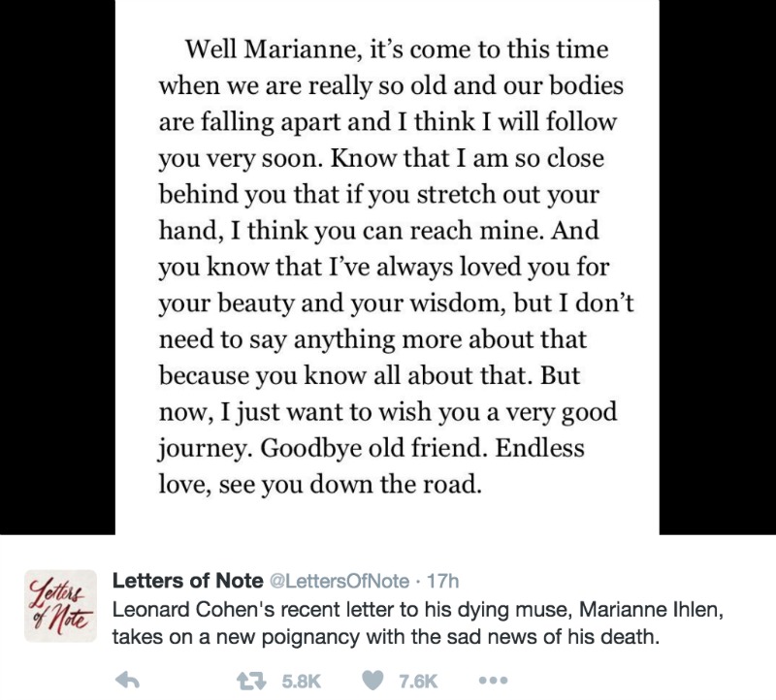776x700 pixels.
Task: Open the attached letter image
Action: [x=387, y=268]
